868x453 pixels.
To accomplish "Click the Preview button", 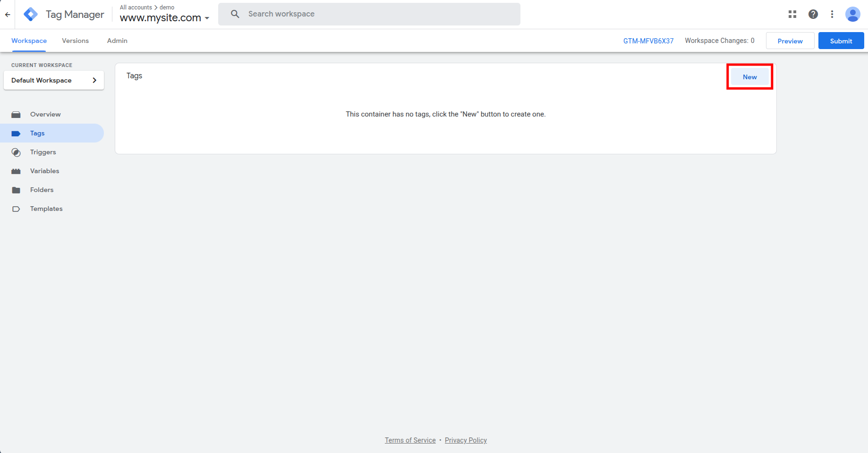I will pyautogui.click(x=790, y=41).
